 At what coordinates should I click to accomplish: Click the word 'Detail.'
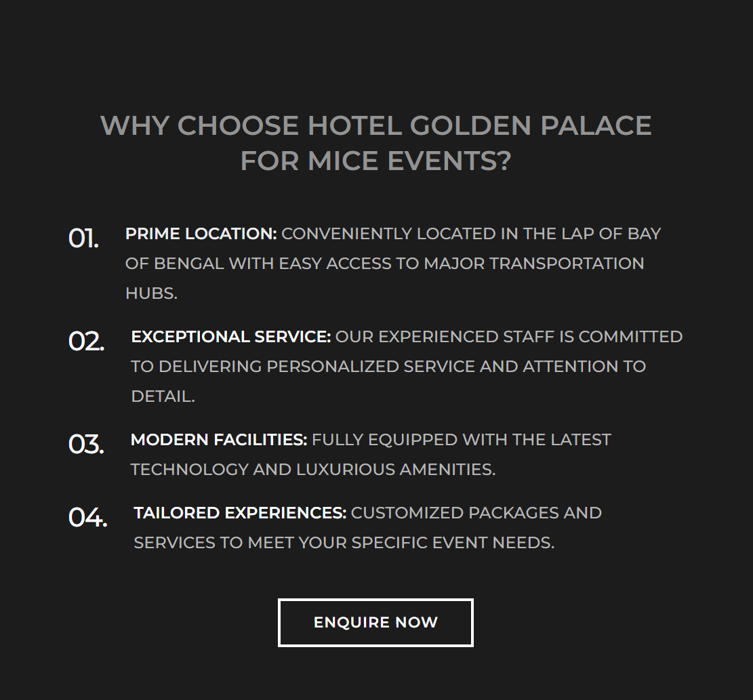[x=163, y=396]
